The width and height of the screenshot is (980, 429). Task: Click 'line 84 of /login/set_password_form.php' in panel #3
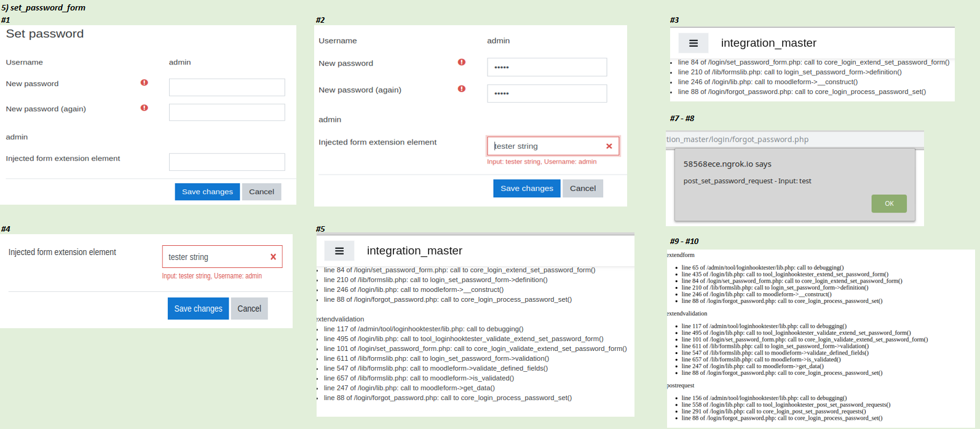[x=813, y=62]
